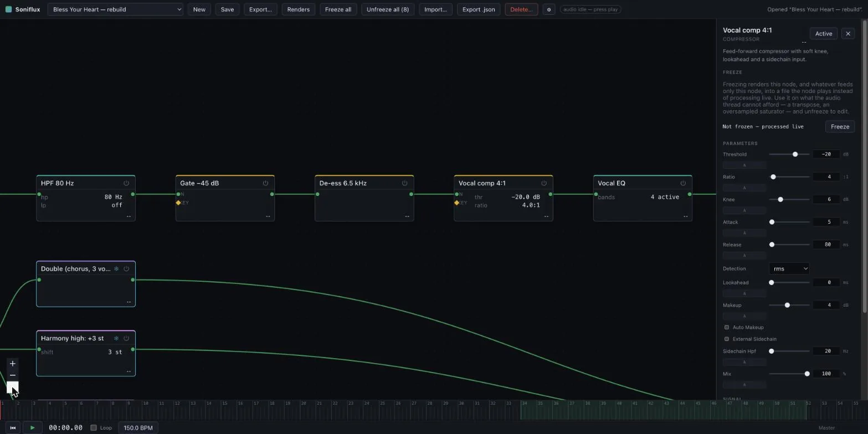The image size is (868, 434).
Task: Click input port of De-ess 6.5 kHz node
Action: (317, 194)
